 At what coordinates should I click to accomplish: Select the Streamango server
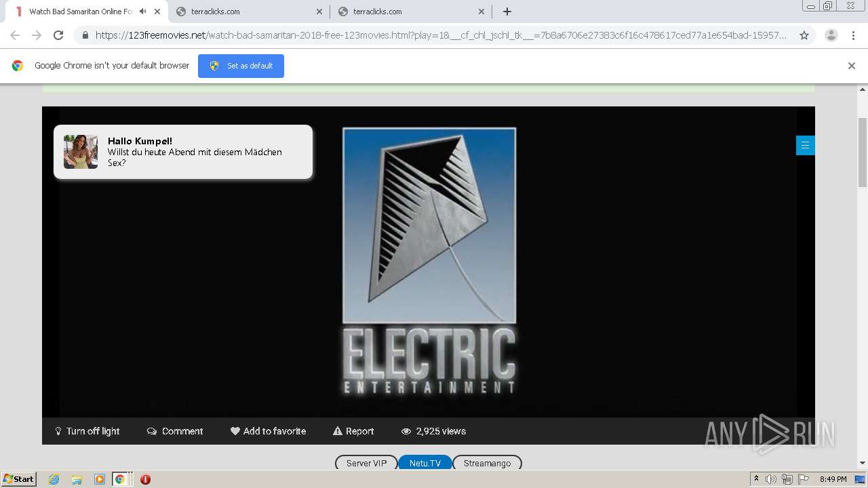tap(487, 463)
